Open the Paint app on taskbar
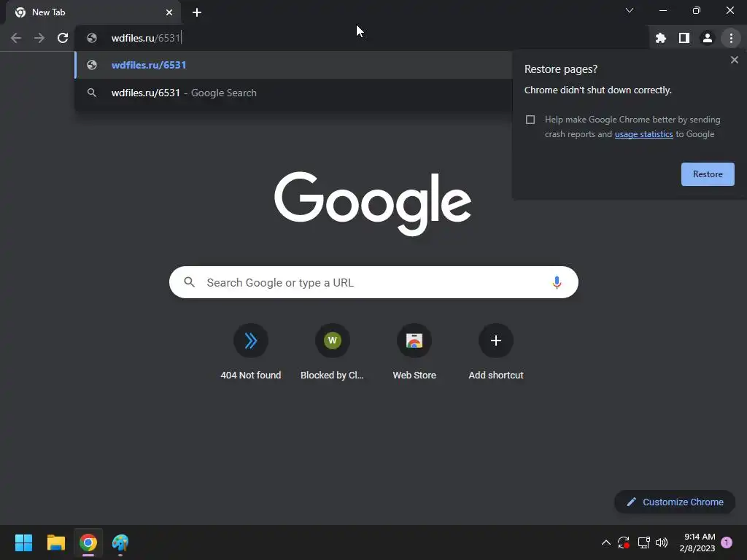This screenshot has width=747, height=560. point(120,542)
